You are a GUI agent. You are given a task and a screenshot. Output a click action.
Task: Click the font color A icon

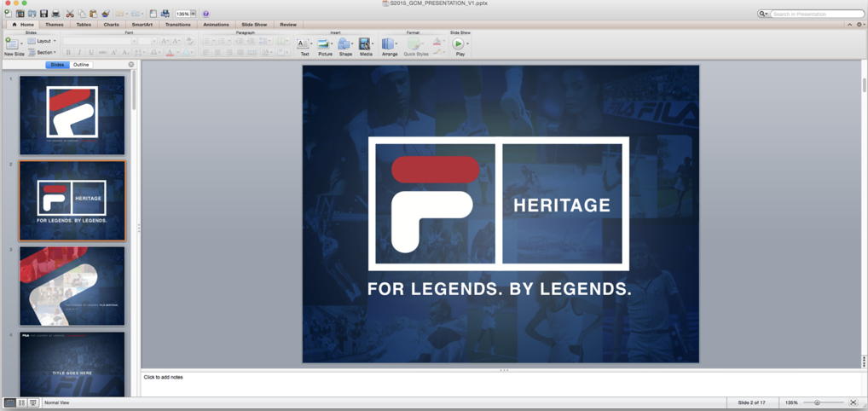[x=170, y=53]
